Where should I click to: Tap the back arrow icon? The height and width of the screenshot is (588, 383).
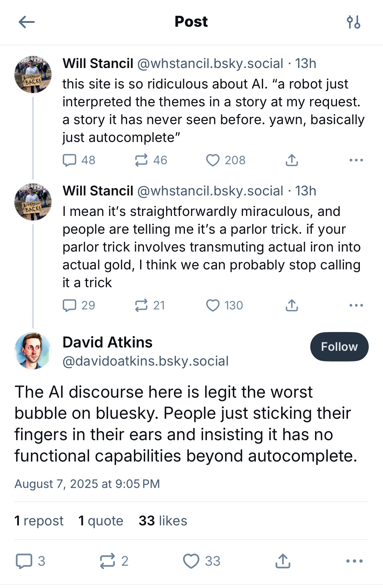[x=27, y=22]
